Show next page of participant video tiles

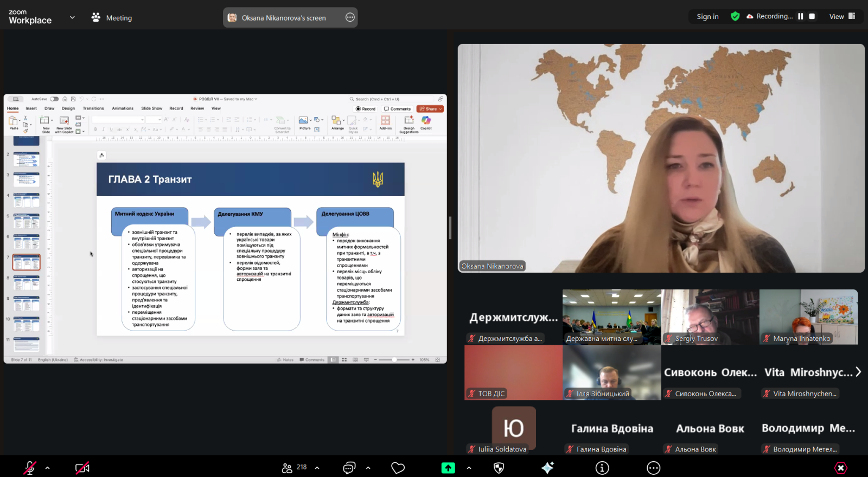pyautogui.click(x=858, y=372)
